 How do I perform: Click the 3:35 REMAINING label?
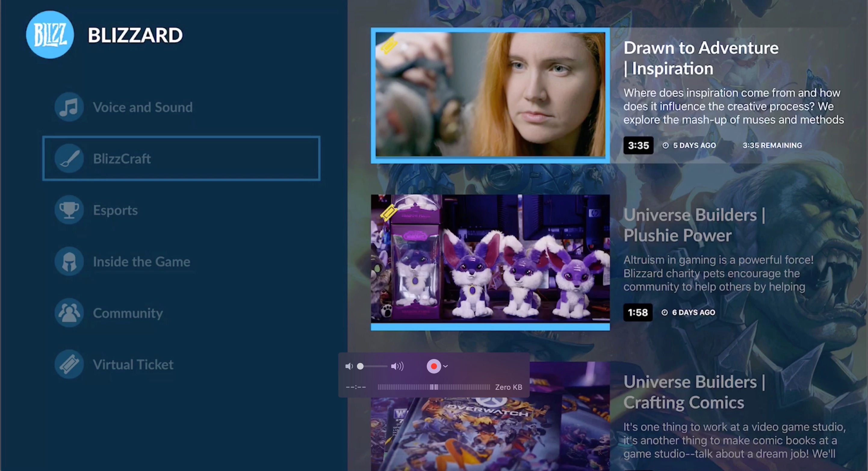point(772,145)
